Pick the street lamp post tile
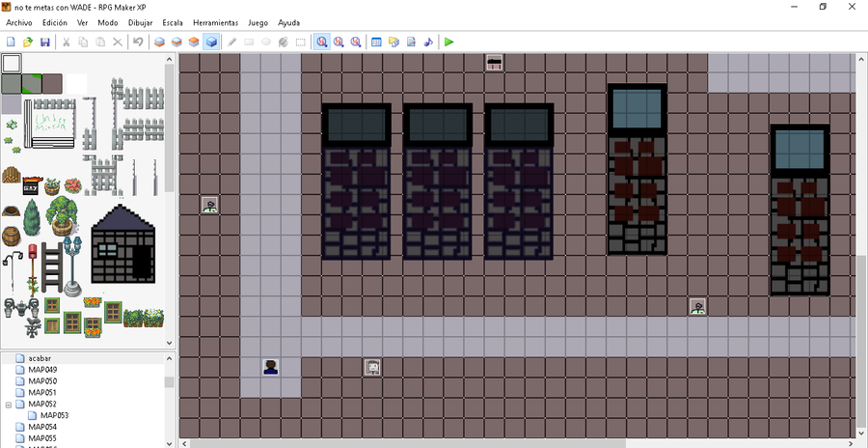 click(x=72, y=266)
